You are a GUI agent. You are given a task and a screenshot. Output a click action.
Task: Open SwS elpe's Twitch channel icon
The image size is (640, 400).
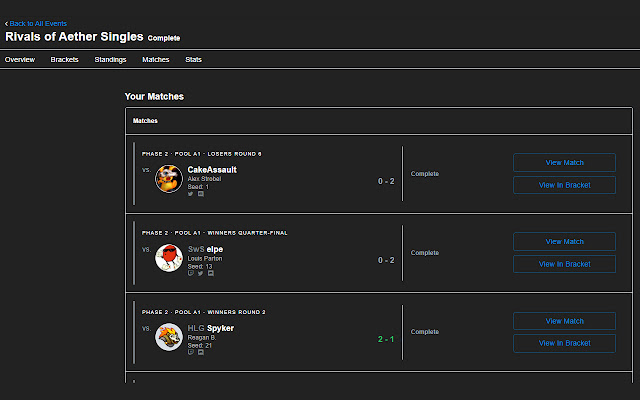click(190, 273)
